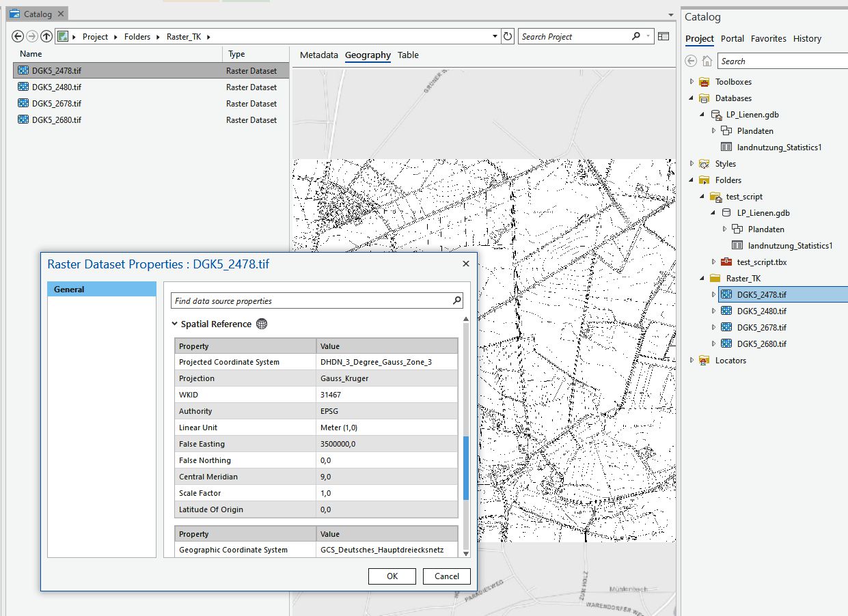The image size is (848, 616).
Task: Click the home icon in Catalog pane
Action: [x=707, y=61]
